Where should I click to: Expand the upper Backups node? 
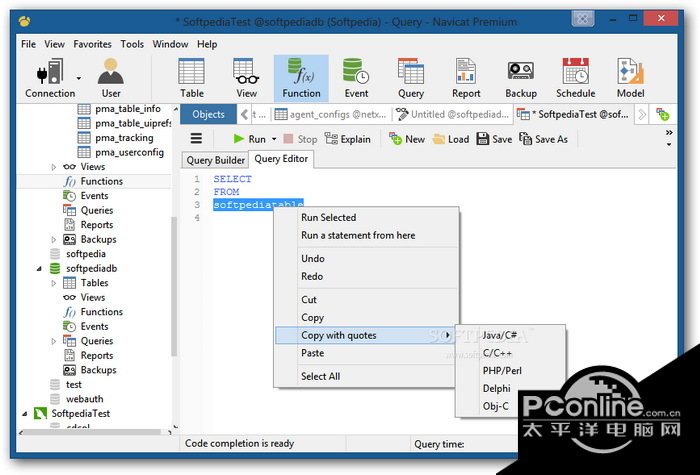click(x=54, y=240)
